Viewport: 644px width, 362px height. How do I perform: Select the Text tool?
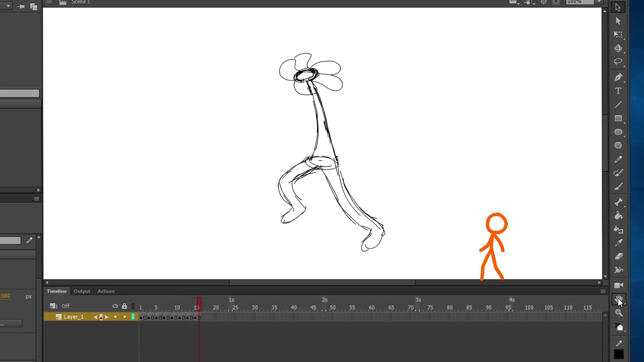coord(619,90)
